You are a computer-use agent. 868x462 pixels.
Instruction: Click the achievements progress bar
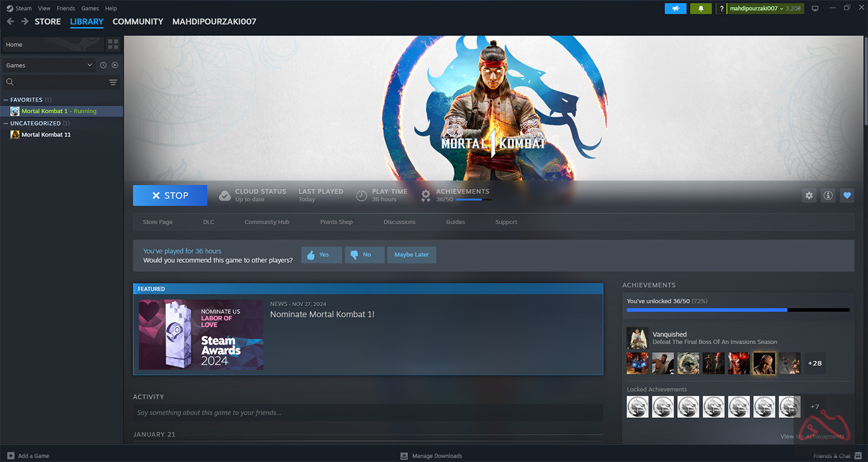[x=738, y=309]
